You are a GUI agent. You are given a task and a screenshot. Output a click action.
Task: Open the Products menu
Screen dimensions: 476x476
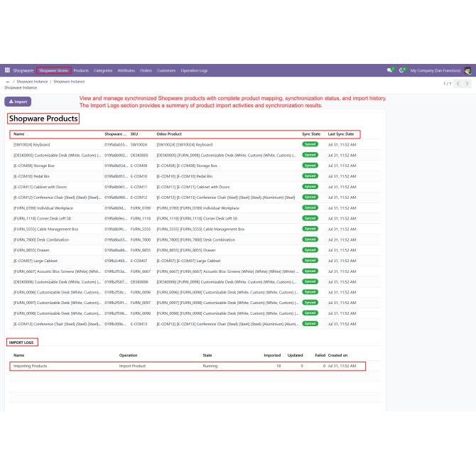point(81,70)
